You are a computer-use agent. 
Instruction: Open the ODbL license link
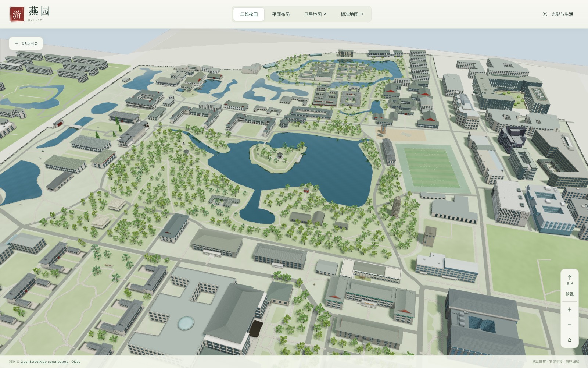coord(76,362)
